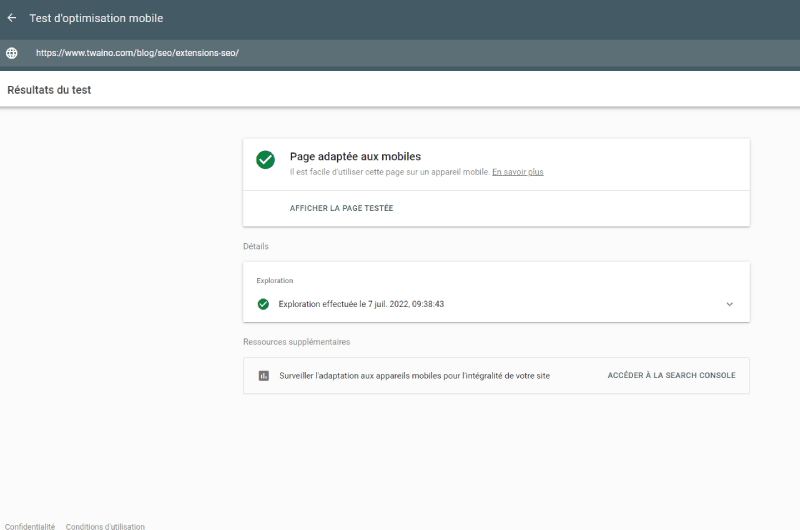Image resolution: width=800 pixels, height=530 pixels.
Task: Click the "Exploration effectuée le 7 juil. 2022" text
Action: point(361,304)
